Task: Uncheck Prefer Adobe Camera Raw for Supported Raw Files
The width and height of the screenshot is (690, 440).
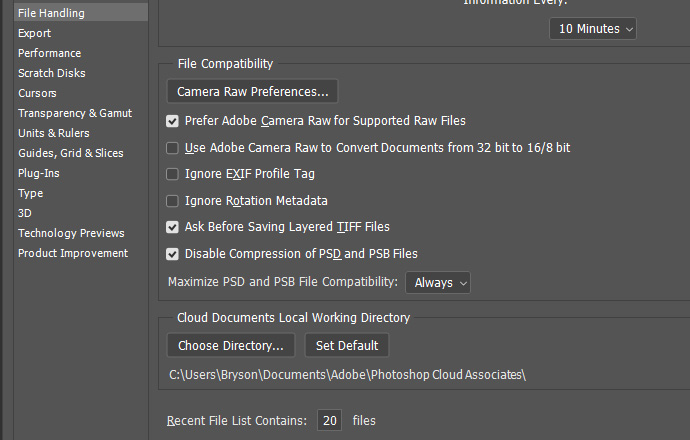Action: (172, 121)
